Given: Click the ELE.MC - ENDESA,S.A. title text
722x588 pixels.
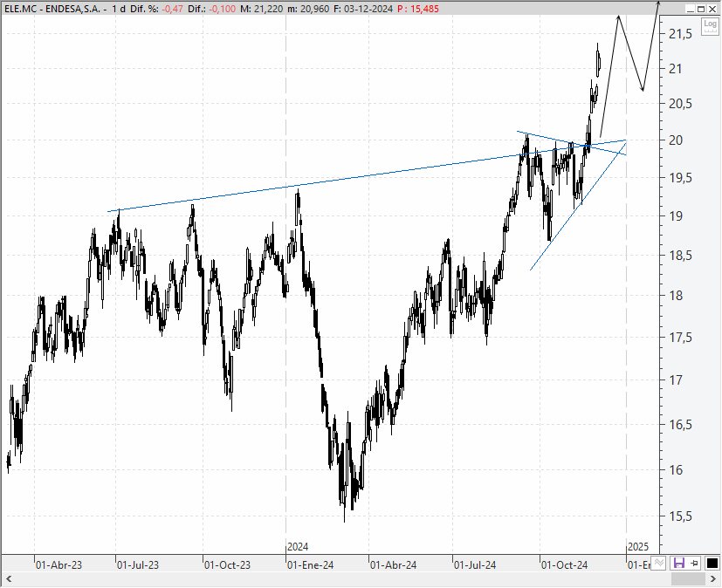Looking at the screenshot, I should point(52,9).
